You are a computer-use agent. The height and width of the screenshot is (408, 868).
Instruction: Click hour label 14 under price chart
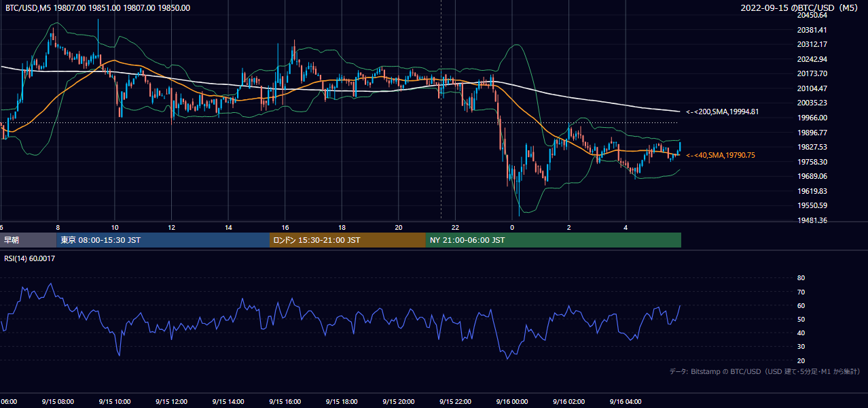coord(228,228)
